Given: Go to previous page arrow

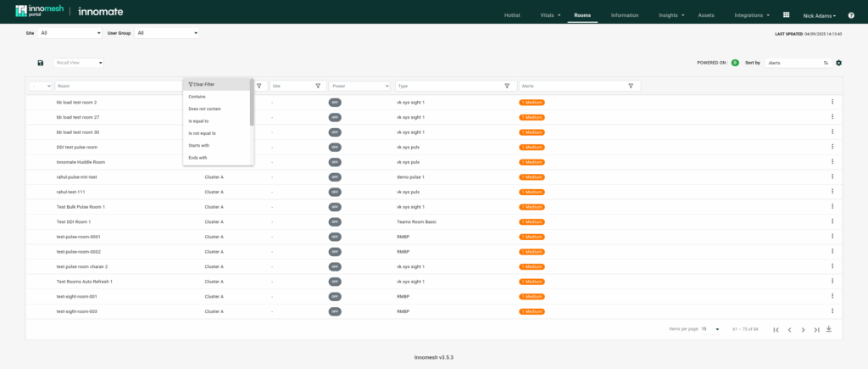Looking at the screenshot, I should coord(789,330).
